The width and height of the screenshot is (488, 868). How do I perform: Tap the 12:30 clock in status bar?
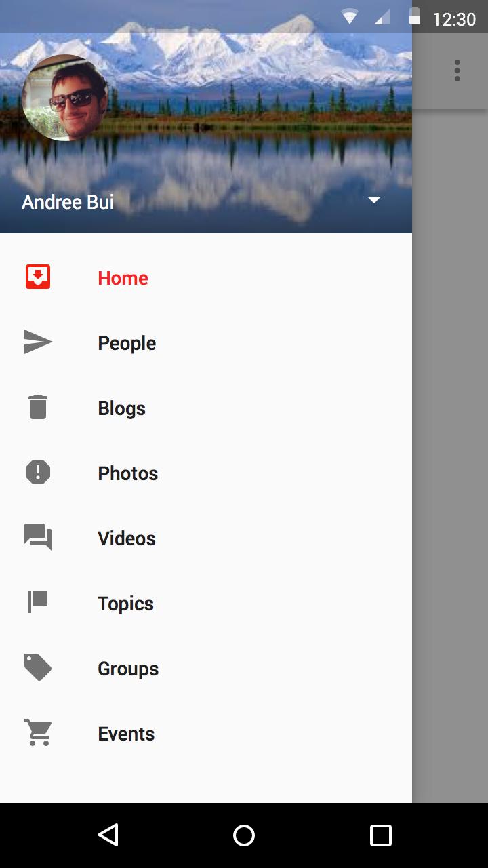[454, 19]
